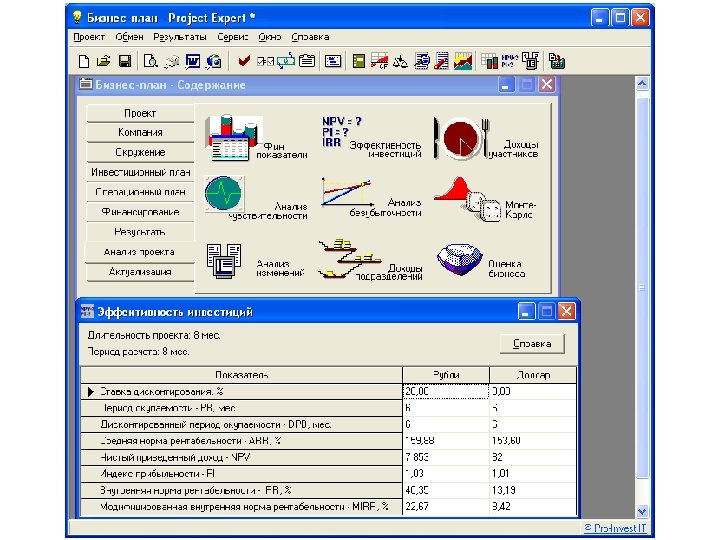Click the Рубли column header

point(445,375)
